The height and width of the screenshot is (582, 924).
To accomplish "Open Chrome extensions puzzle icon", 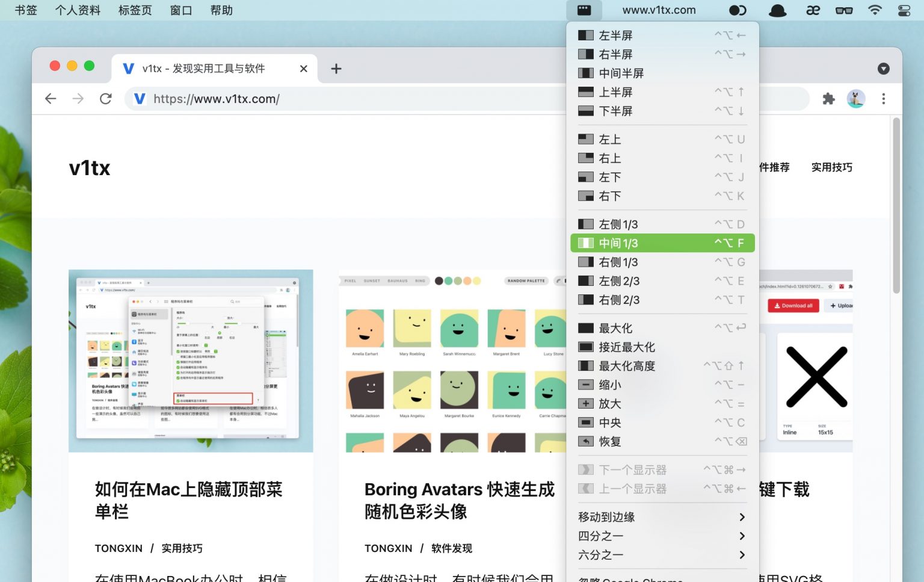I will [828, 99].
